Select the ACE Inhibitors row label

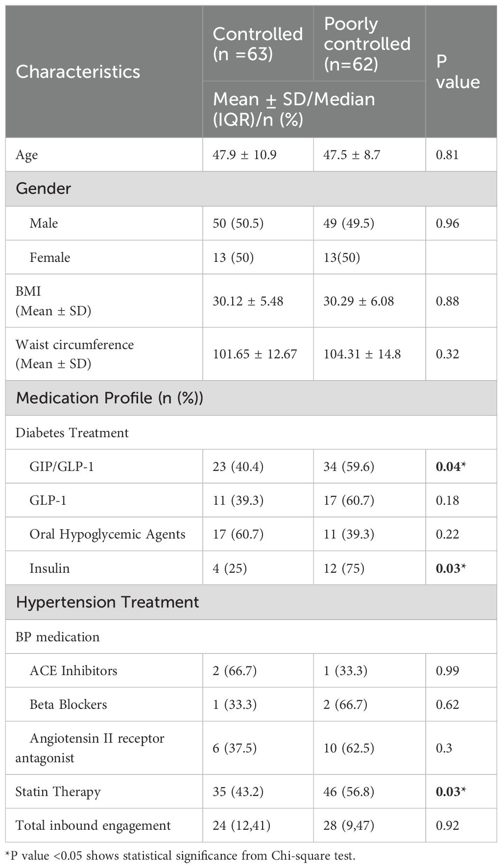click(73, 670)
